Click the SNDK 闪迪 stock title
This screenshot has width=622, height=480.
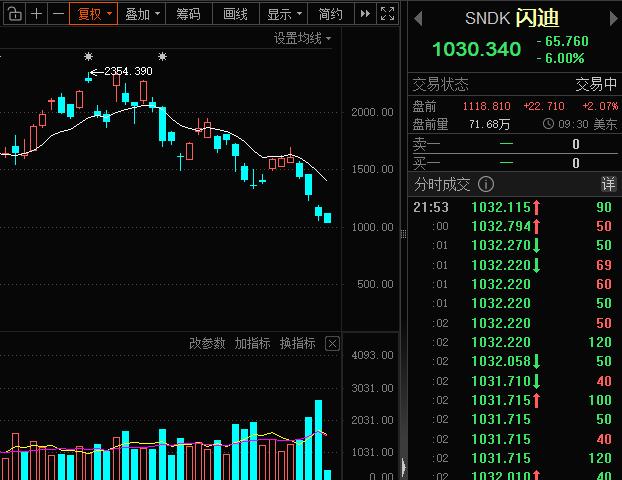coord(512,18)
